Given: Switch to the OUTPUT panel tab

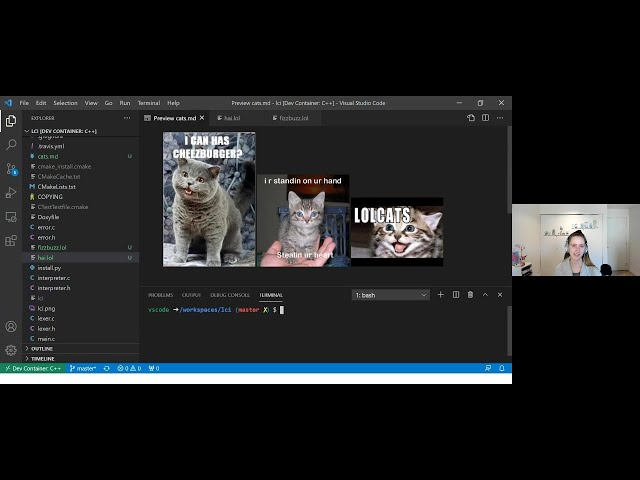Looking at the screenshot, I should point(191,295).
